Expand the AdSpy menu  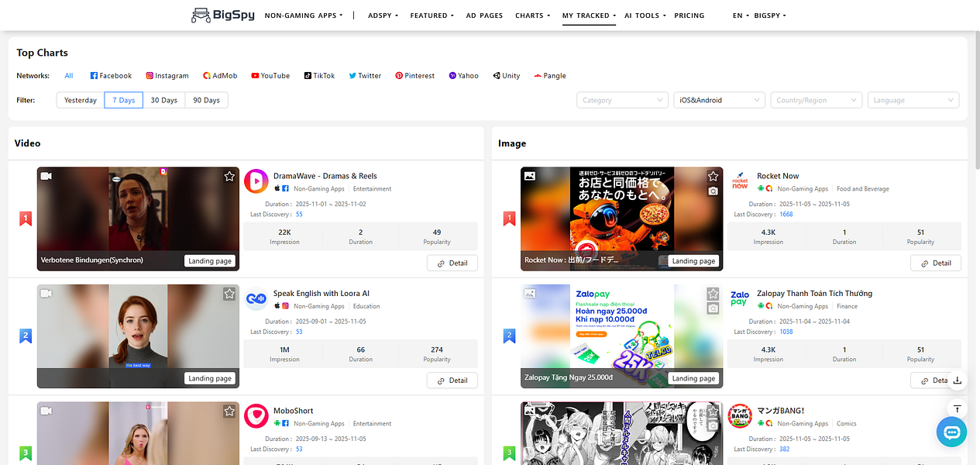point(383,15)
